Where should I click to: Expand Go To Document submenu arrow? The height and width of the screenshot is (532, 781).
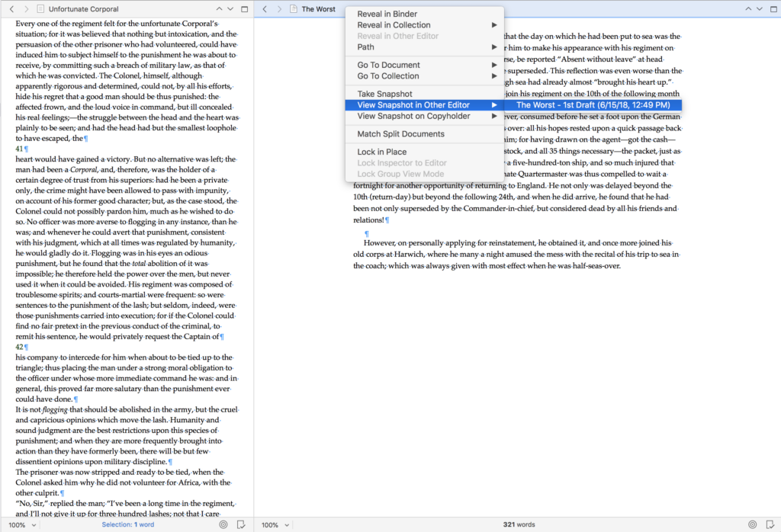click(494, 65)
